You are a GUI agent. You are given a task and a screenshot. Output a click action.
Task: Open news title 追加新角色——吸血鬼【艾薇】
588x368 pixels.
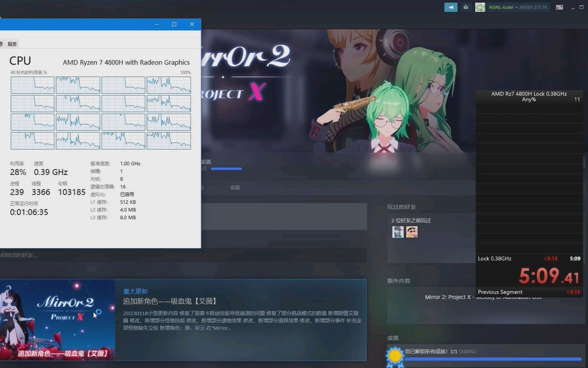pos(170,301)
